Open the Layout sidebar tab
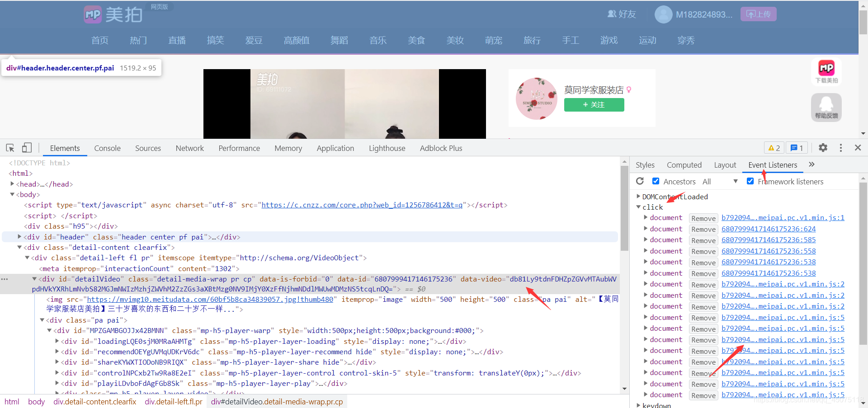This screenshot has width=868, height=408. (725, 165)
